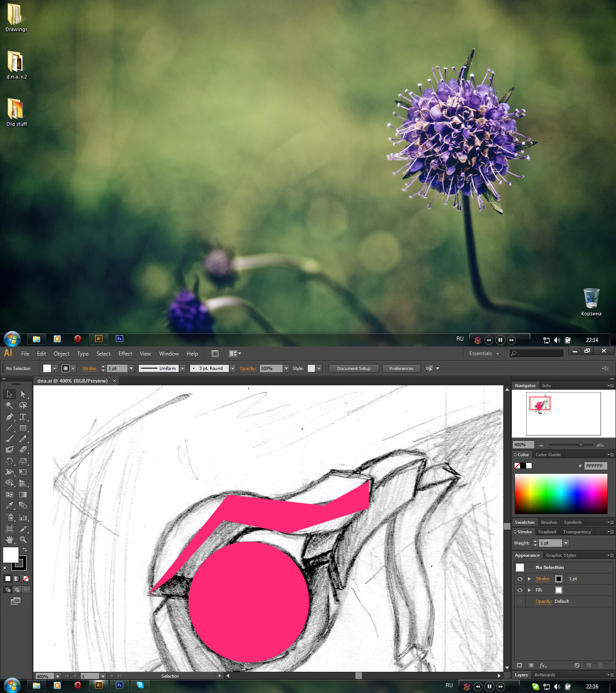616x693 pixels.
Task: Enable Draw Behind mode
Action: coord(17,589)
